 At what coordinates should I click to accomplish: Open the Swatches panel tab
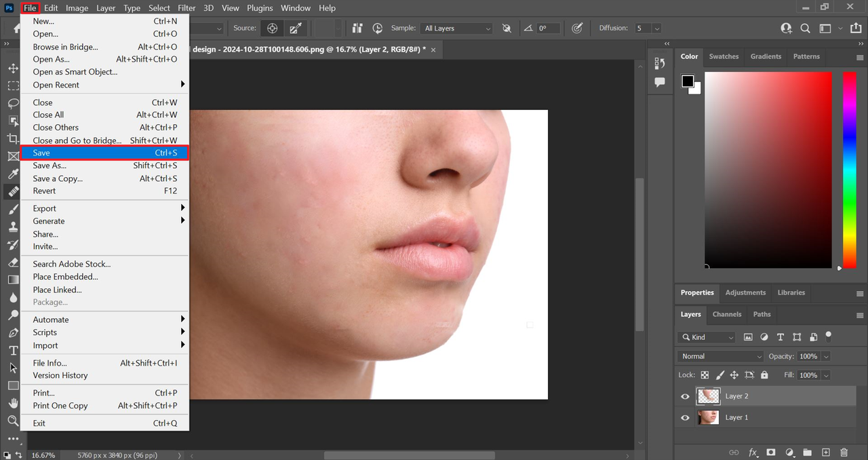[724, 56]
